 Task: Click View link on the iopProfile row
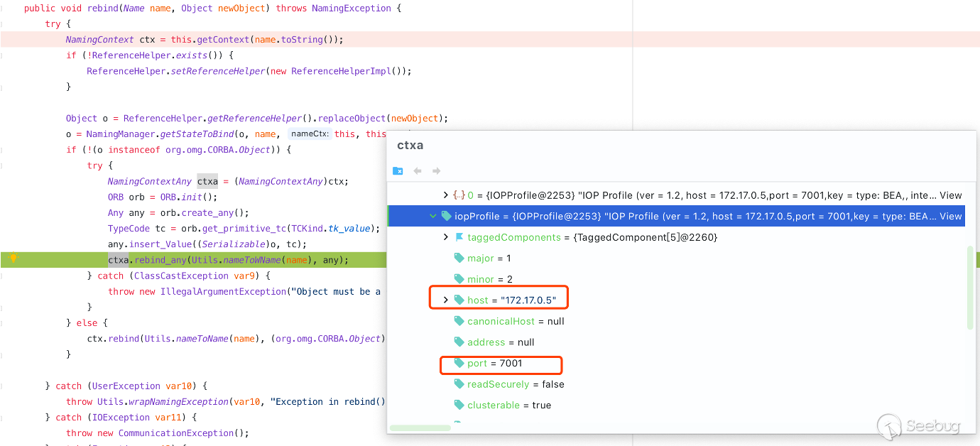pyautogui.click(x=950, y=216)
